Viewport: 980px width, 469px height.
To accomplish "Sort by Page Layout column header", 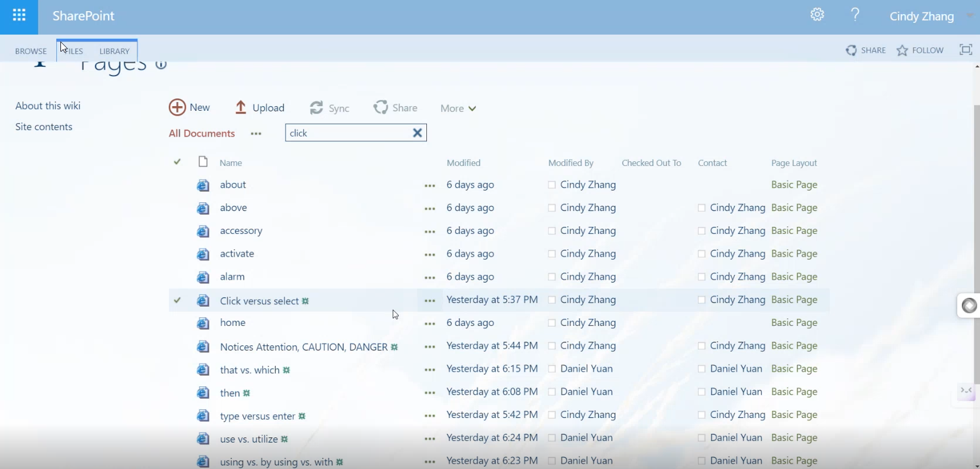I will click(794, 163).
